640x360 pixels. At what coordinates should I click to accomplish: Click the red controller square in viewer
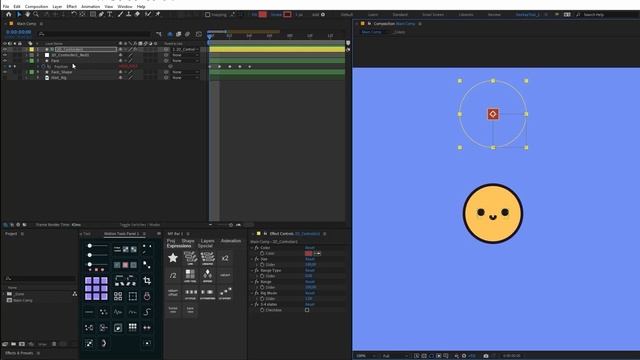coord(493,114)
